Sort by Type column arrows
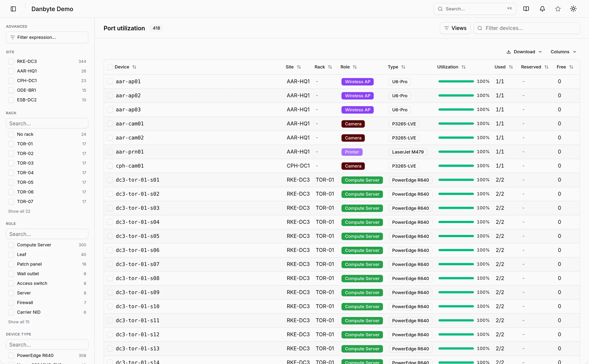 click(403, 67)
